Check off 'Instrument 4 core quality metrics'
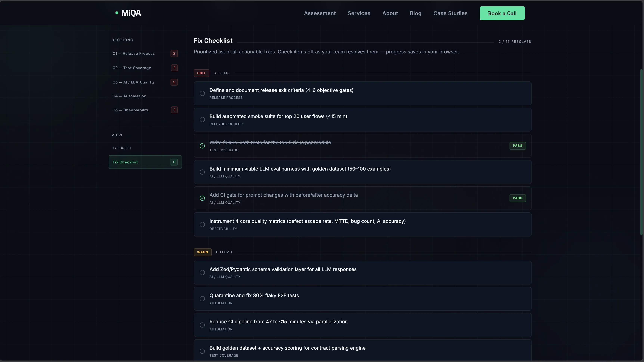 [x=202, y=225]
